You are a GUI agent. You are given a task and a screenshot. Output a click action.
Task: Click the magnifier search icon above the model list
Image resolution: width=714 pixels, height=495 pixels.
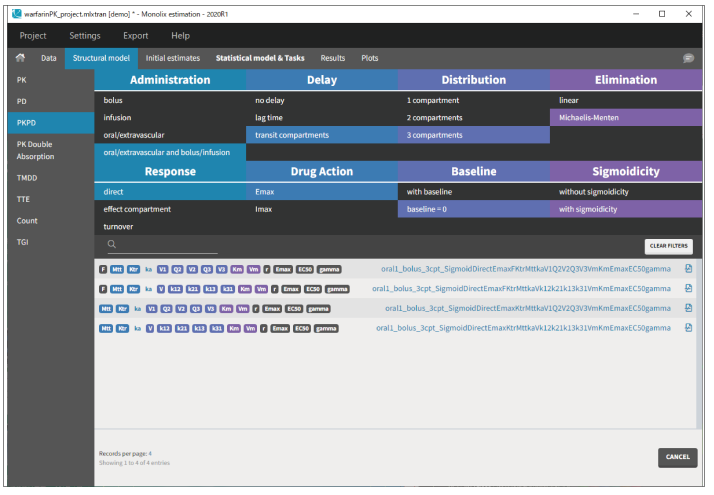[x=112, y=244]
